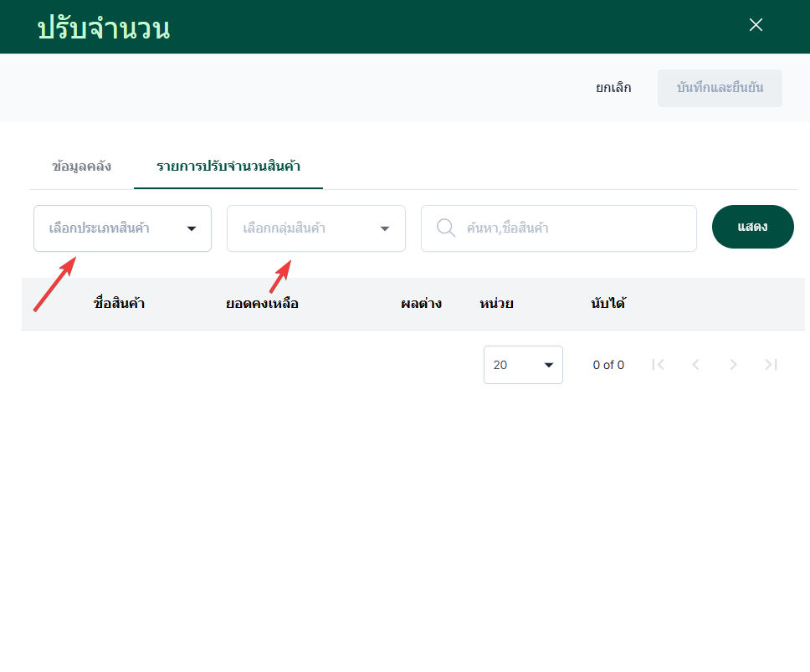
Task: Close the ปรับจำนวน dialog with X icon
Action: (x=756, y=25)
